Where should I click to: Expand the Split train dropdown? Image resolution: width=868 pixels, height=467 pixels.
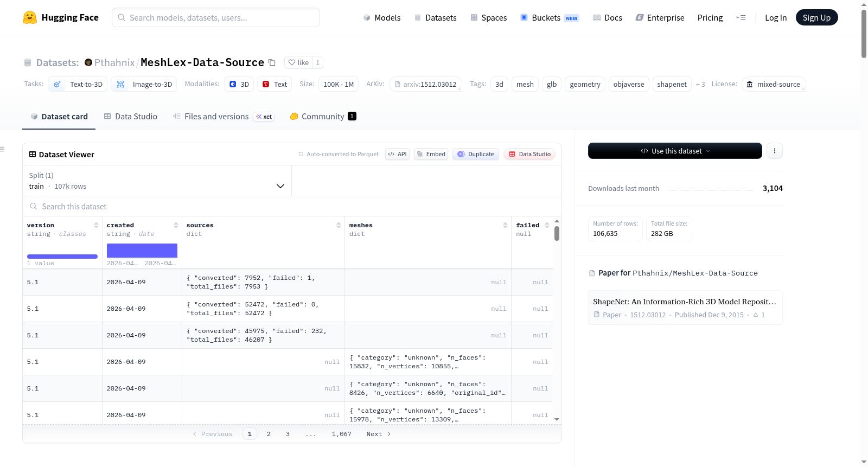click(x=157, y=181)
